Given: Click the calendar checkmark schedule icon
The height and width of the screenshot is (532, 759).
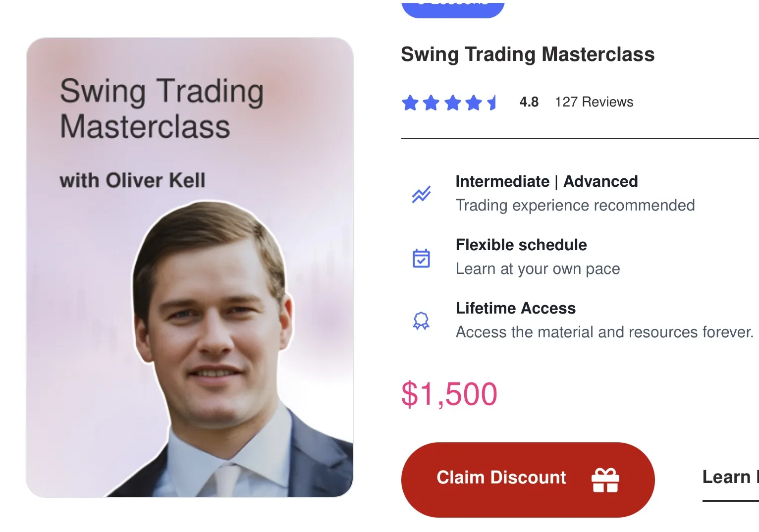Looking at the screenshot, I should tap(421, 258).
